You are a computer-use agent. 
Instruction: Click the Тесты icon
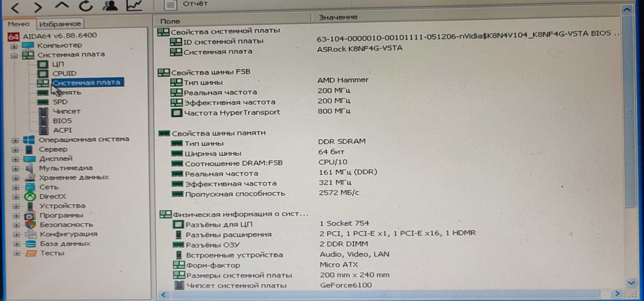tap(31, 253)
